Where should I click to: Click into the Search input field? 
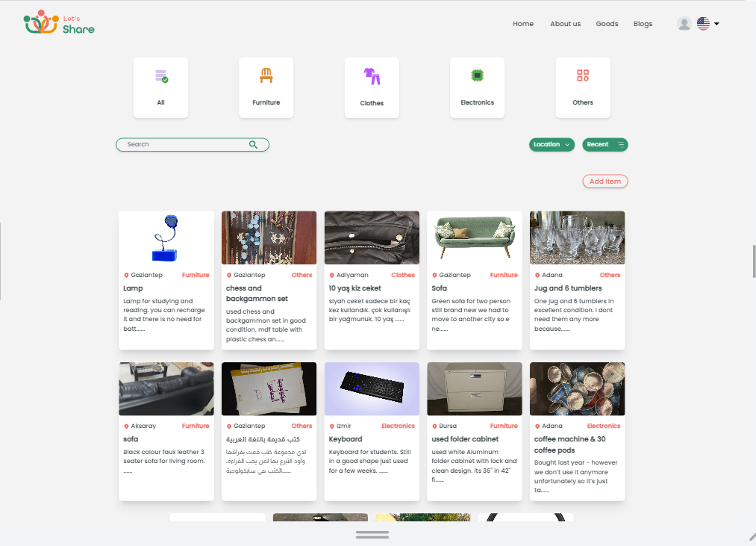183,145
